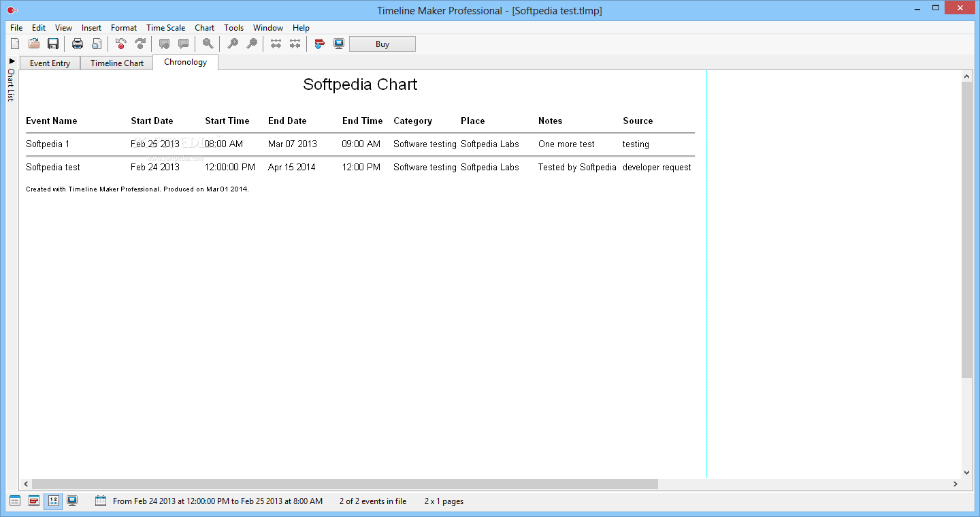Undo the last action in the toolbar

(x=121, y=44)
